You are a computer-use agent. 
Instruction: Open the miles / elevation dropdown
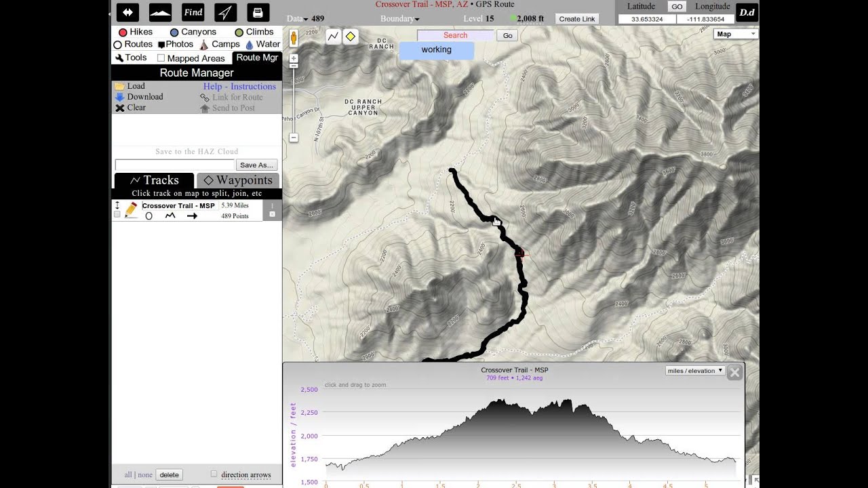tap(695, 371)
